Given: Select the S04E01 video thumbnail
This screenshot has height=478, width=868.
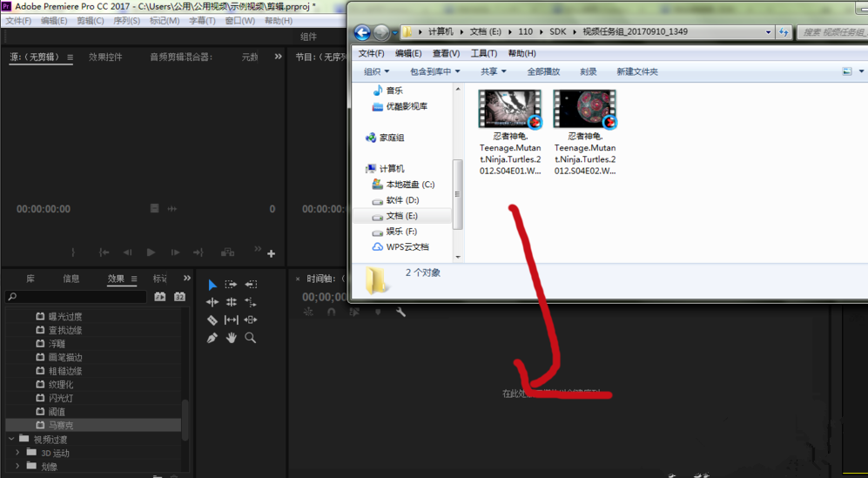Looking at the screenshot, I should (510, 109).
